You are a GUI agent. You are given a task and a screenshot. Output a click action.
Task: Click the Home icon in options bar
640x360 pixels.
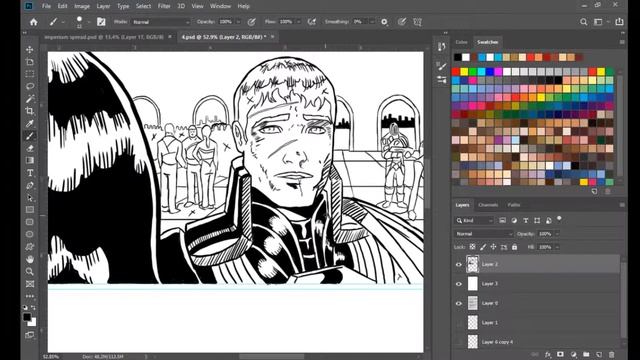coord(33,22)
